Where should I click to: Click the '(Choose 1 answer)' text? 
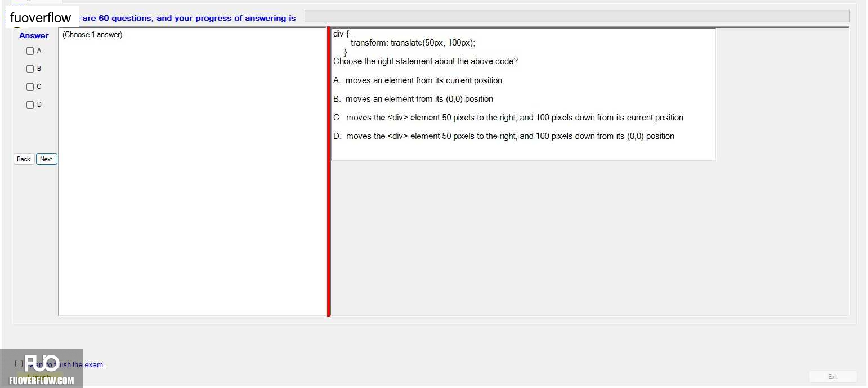tap(92, 35)
